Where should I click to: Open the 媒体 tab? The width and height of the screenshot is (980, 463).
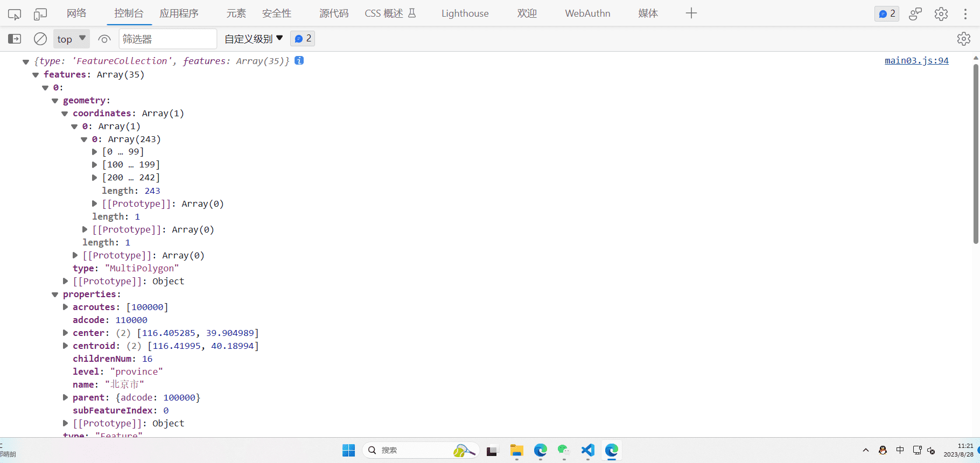pos(648,13)
